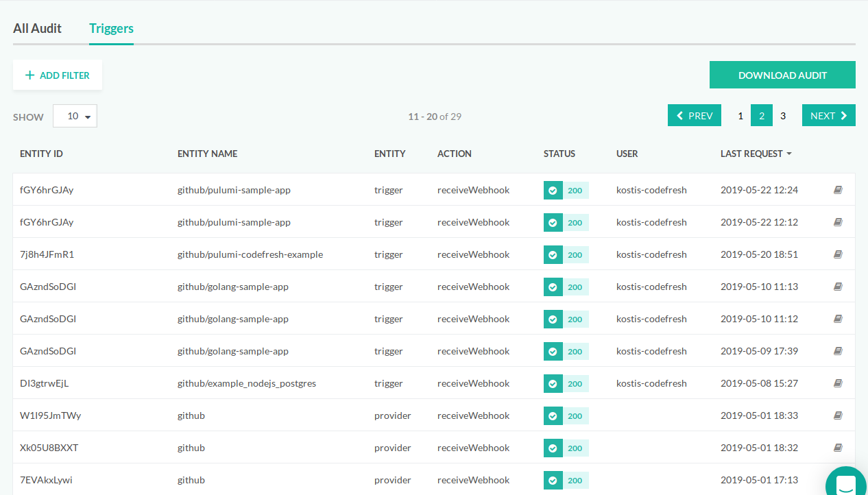This screenshot has height=495, width=868.
Task: Click the Download Audit button
Action: [x=782, y=75]
